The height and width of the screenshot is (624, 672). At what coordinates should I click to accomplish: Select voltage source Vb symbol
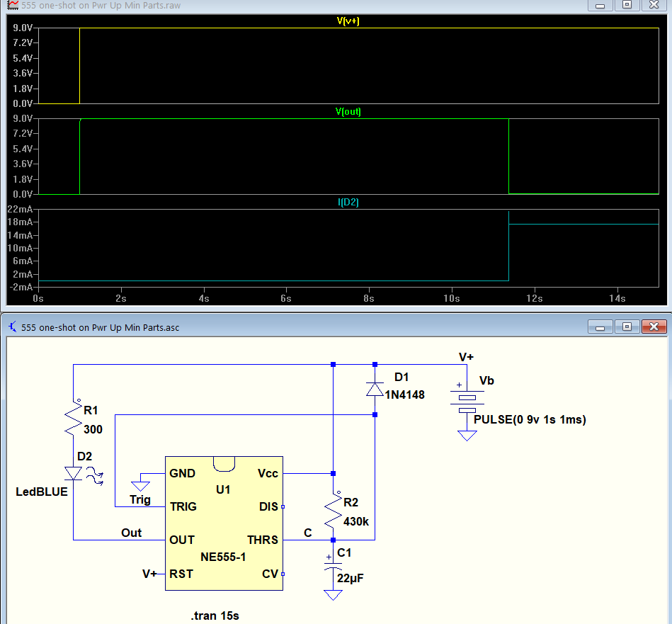pos(467,401)
